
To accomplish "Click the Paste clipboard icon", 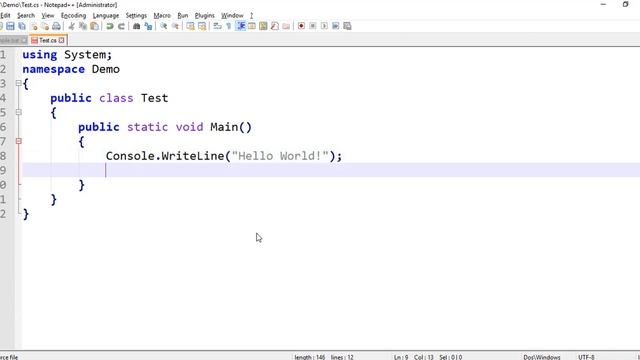I will click(94, 26).
